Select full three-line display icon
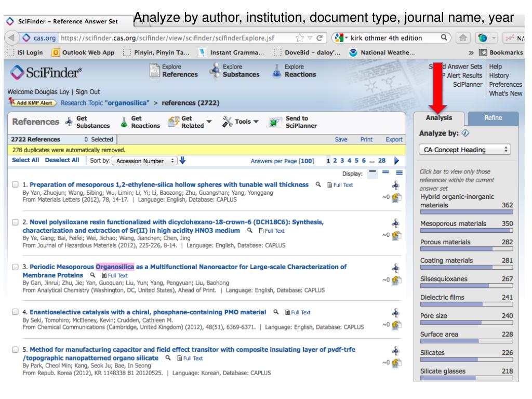Viewport: 532px width, 399px height. pos(400,172)
